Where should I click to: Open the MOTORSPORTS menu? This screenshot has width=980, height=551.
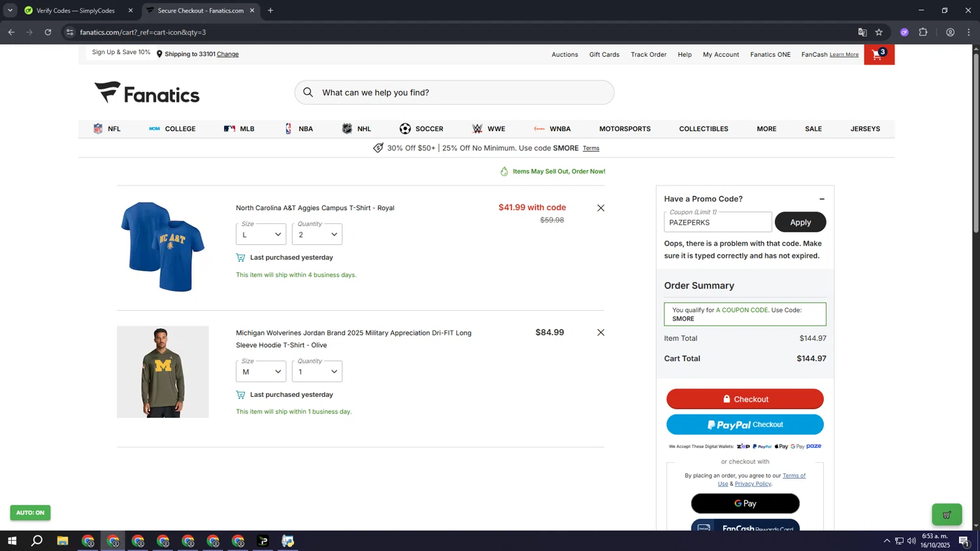pos(625,129)
